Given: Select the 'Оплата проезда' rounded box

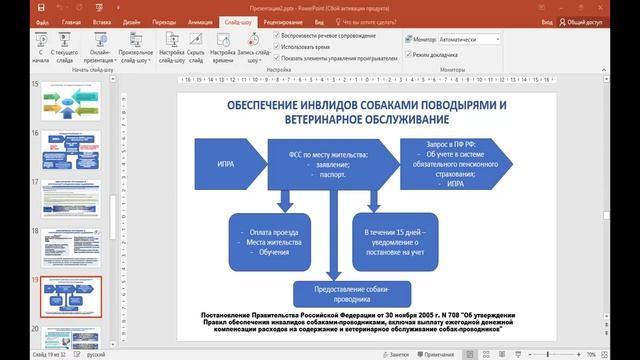Looking at the screenshot, I should tap(270, 242).
